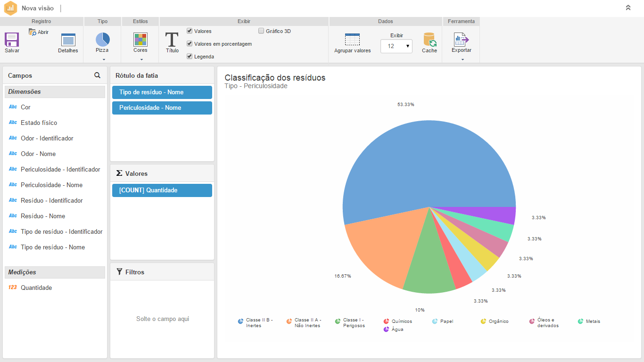
Task: Select the Periculosidade - Nome slice label
Action: [162, 108]
